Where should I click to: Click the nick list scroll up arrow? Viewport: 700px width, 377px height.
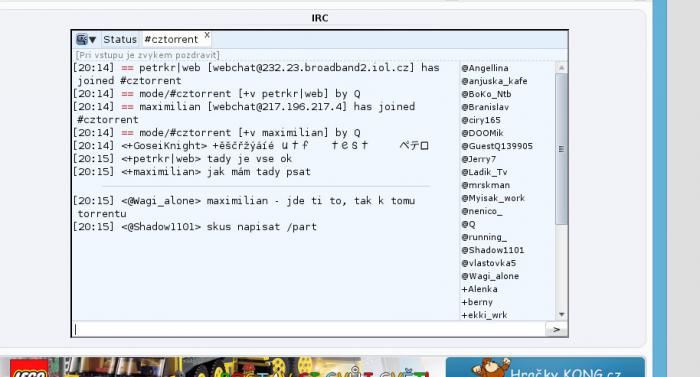click(561, 68)
